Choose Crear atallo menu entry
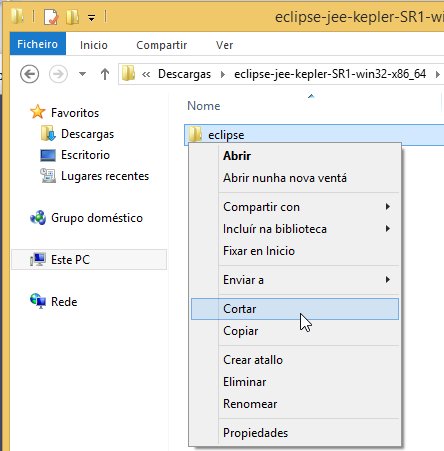444x451 pixels. coord(295,360)
